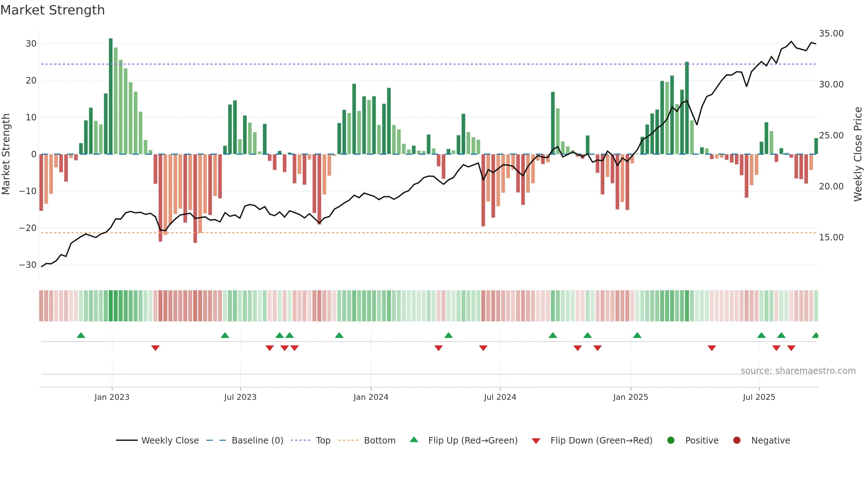This screenshot has width=868, height=488.
Task: Click the 35.00 right axis value
Action: 831,34
